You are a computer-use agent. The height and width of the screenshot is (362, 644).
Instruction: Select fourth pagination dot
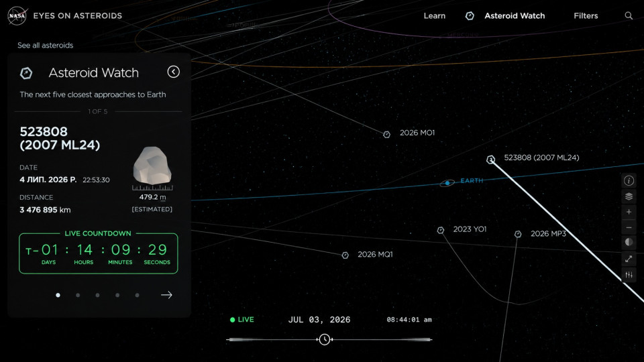[x=117, y=295]
